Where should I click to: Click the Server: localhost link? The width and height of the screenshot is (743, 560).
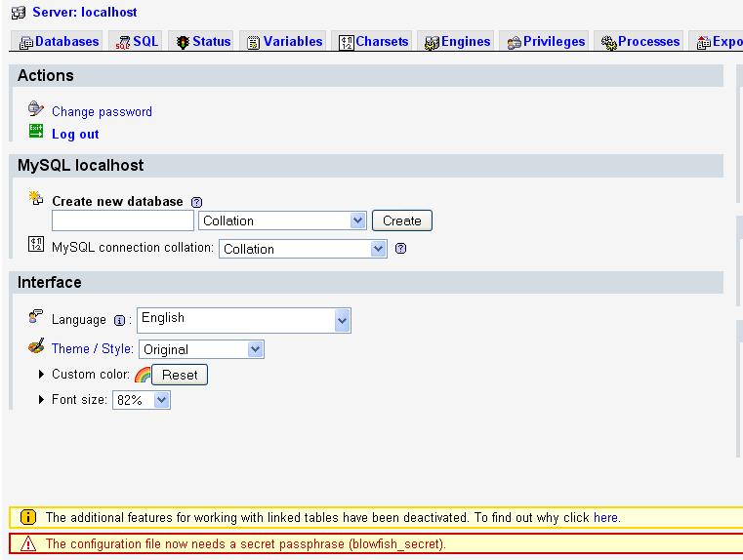(x=85, y=13)
